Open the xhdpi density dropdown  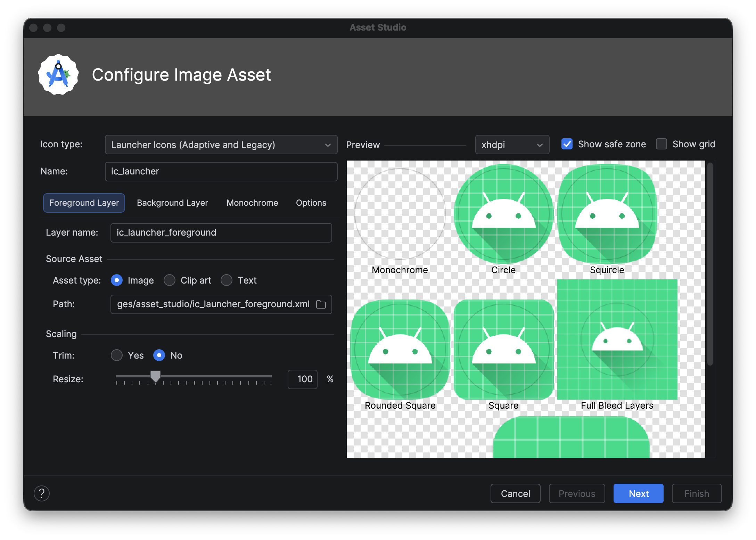point(512,145)
